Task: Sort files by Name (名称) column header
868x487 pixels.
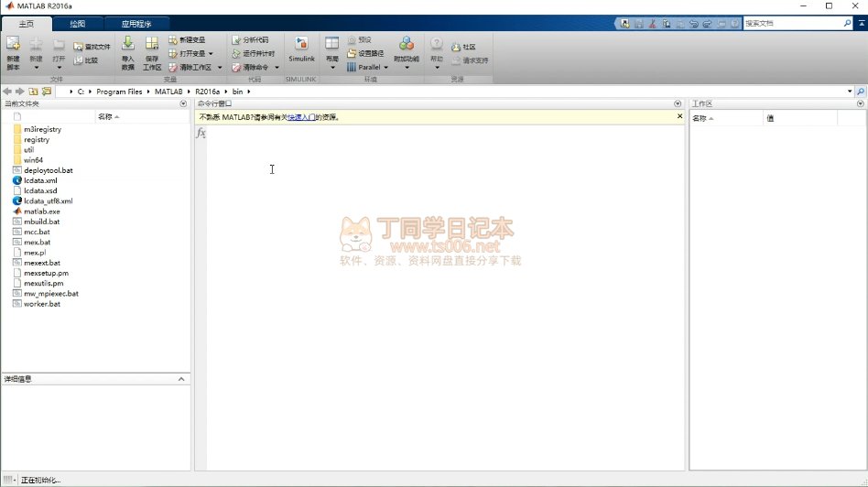Action: tap(142, 117)
